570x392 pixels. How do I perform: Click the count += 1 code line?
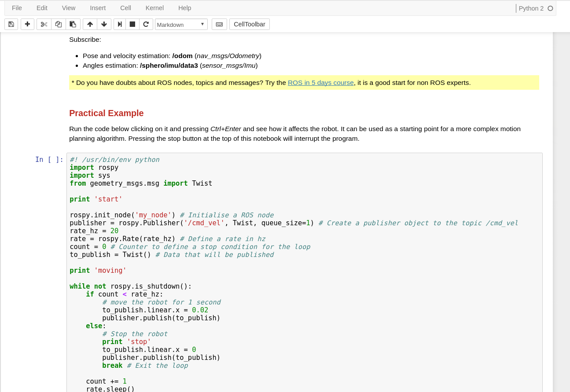point(106,381)
